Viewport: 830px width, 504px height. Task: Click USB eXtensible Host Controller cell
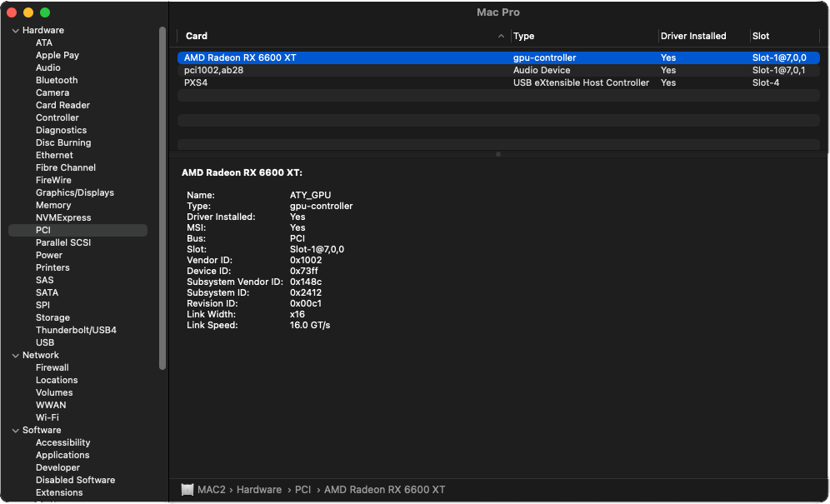tap(581, 82)
